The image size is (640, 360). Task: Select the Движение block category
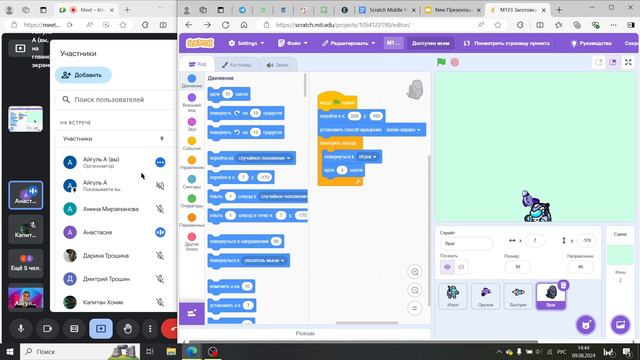pyautogui.click(x=191, y=81)
